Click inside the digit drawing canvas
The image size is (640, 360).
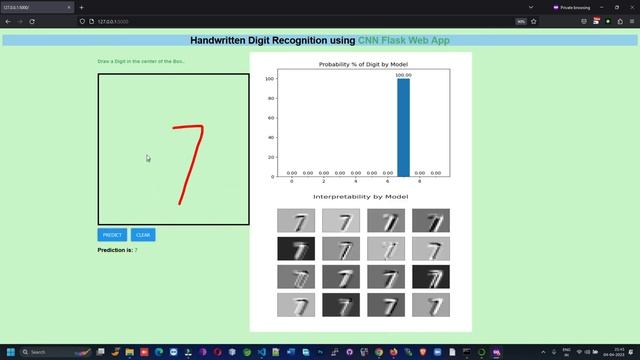[173, 149]
